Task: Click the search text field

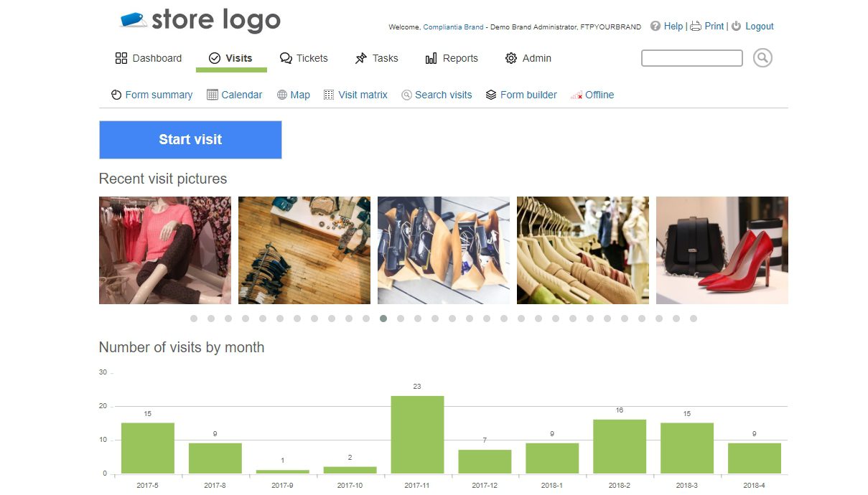Action: coord(691,58)
